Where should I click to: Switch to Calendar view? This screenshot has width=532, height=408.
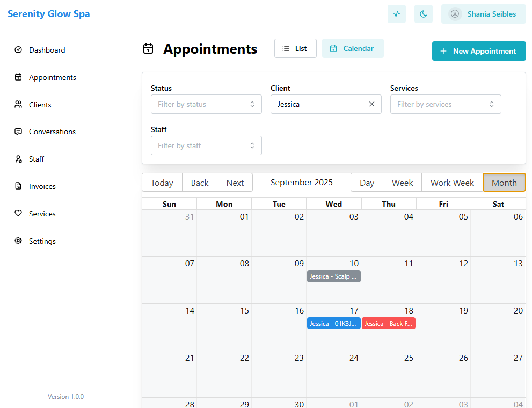click(x=353, y=48)
